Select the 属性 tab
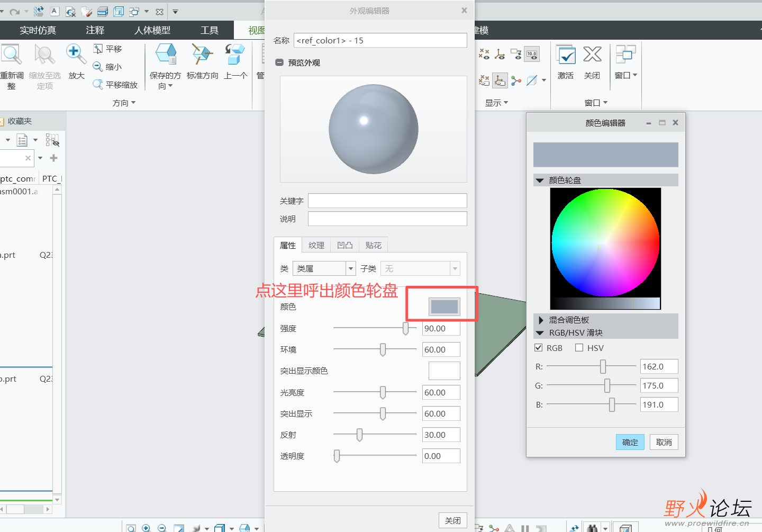762x532 pixels. click(x=288, y=245)
